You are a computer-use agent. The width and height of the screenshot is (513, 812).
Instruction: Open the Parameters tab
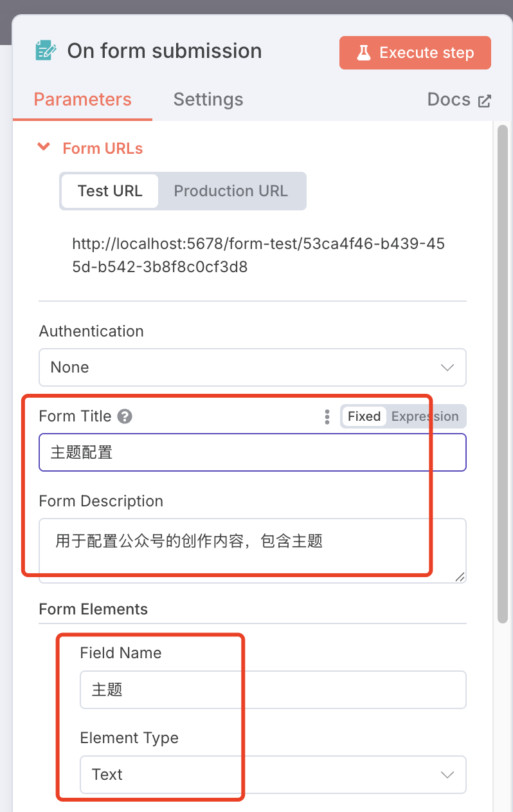(82, 100)
